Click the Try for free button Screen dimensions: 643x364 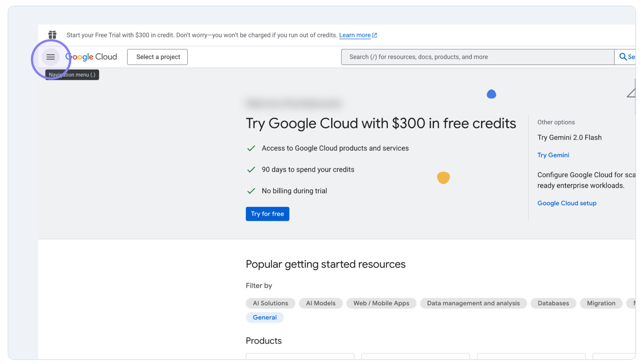click(x=267, y=213)
